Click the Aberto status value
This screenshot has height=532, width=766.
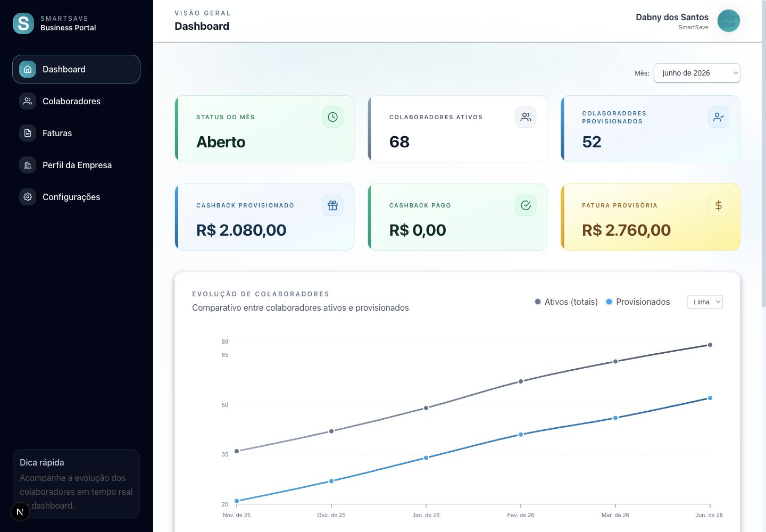(x=221, y=142)
